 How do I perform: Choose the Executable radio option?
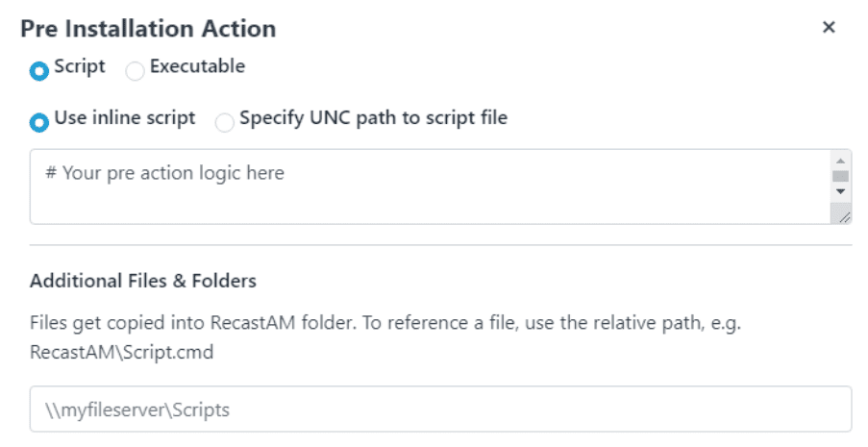[136, 70]
